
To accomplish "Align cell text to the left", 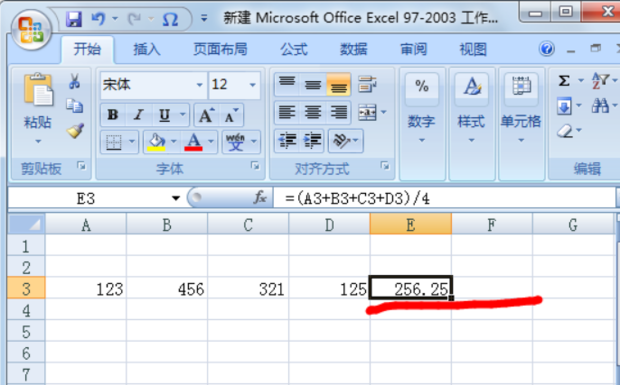I will (287, 112).
